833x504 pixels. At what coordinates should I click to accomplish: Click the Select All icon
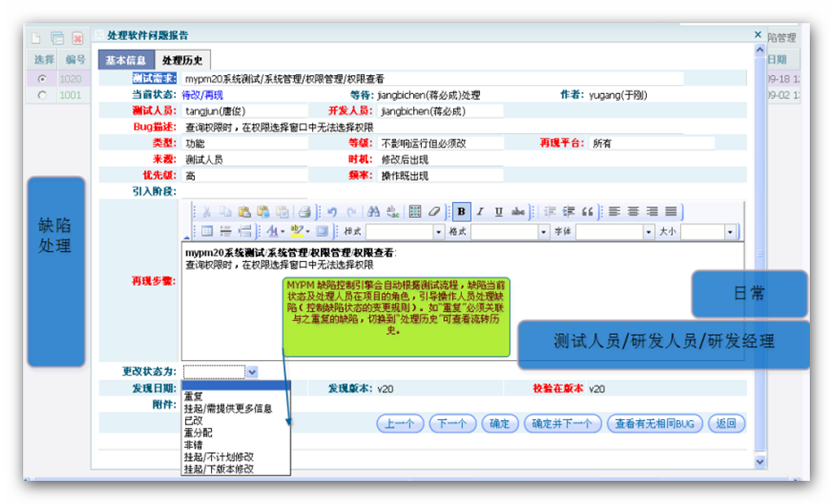[415, 212]
